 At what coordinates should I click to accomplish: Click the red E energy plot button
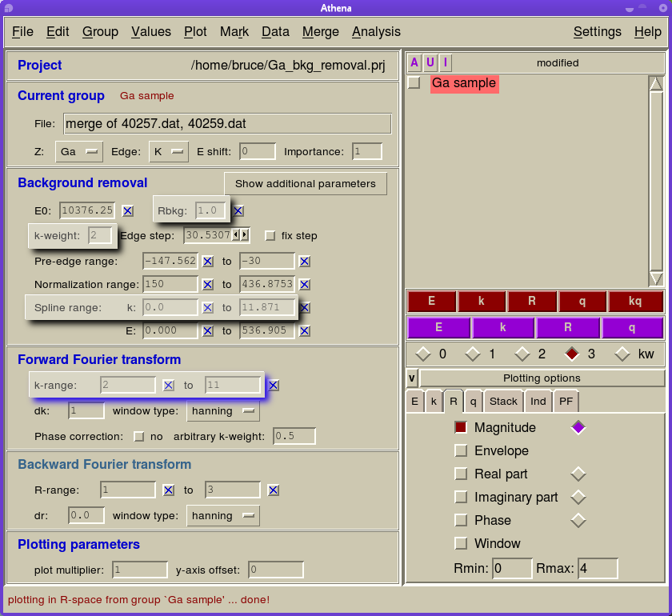431,302
